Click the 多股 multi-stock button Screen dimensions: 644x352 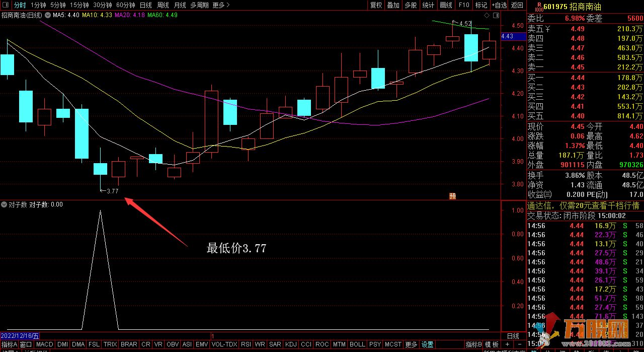click(411, 5)
